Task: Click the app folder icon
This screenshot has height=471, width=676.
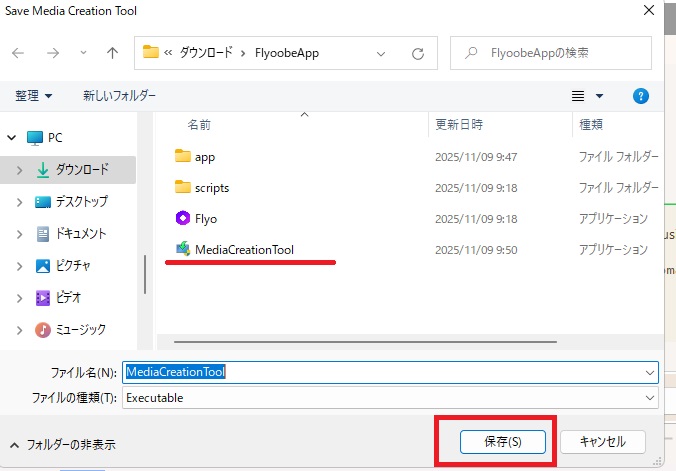Action: pos(182,156)
